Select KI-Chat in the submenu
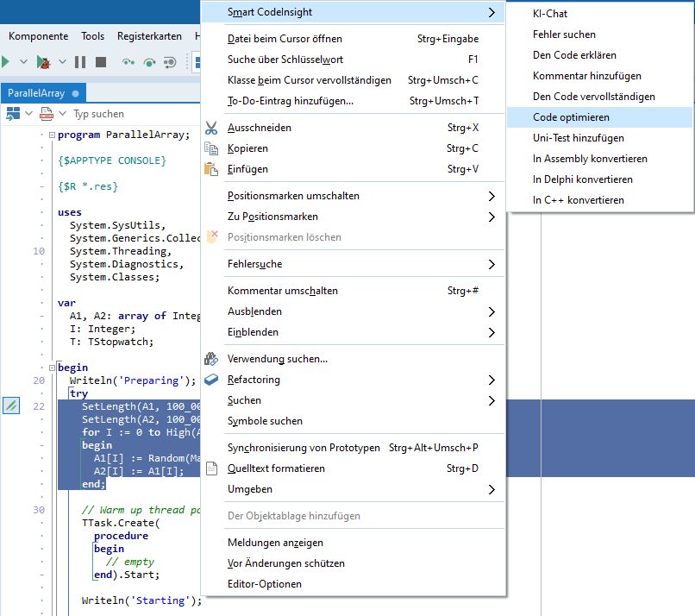695x616 pixels. 599,14
